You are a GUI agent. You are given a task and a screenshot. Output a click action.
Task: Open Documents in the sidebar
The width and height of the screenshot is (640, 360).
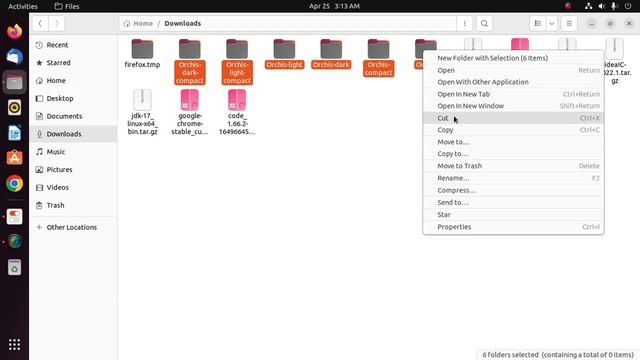click(73, 116)
